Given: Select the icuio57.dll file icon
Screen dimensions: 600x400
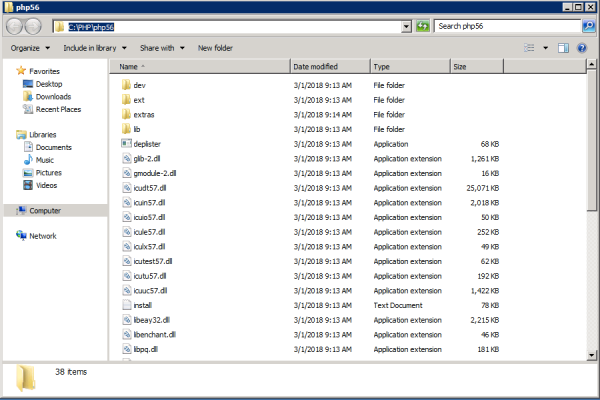Looking at the screenshot, I should (127, 217).
